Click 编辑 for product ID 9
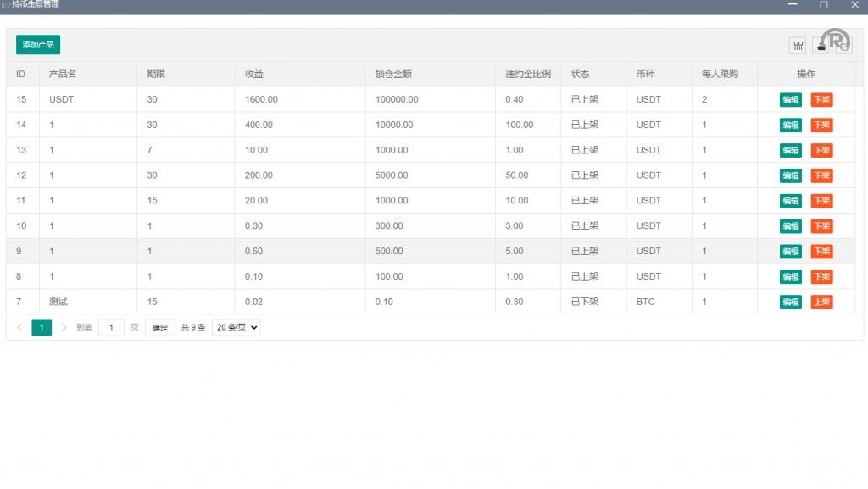The height and width of the screenshot is (489, 868). [790, 252]
